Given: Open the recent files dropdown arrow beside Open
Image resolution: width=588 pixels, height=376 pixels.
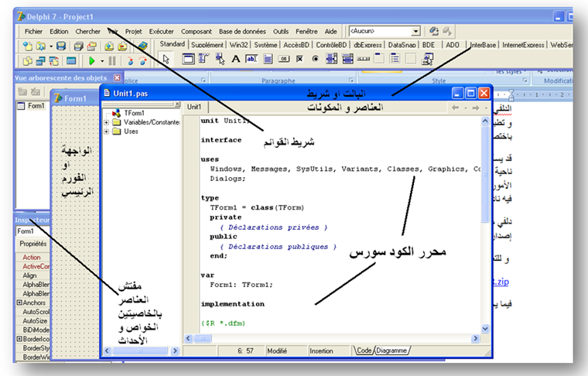Looking at the screenshot, I should 51,46.
